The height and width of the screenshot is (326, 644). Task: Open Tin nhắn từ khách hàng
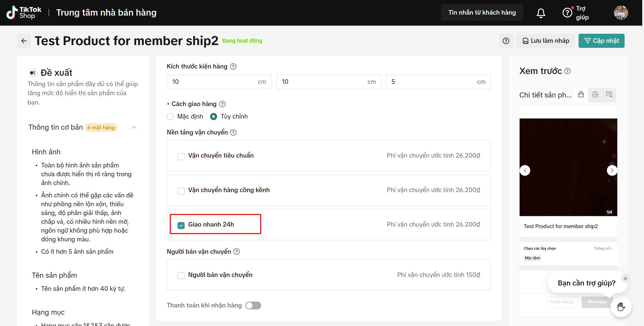pyautogui.click(x=482, y=13)
